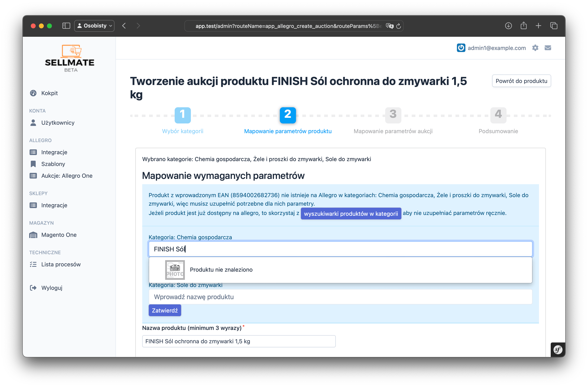This screenshot has height=387, width=588.
Task: Select step 4 Podsumowanie
Action: [x=498, y=115]
